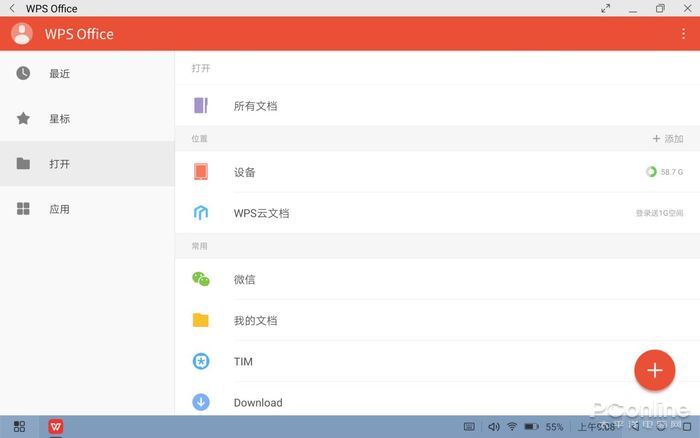Open the TIM folder entry
The image size is (700, 438).
coord(437,361)
